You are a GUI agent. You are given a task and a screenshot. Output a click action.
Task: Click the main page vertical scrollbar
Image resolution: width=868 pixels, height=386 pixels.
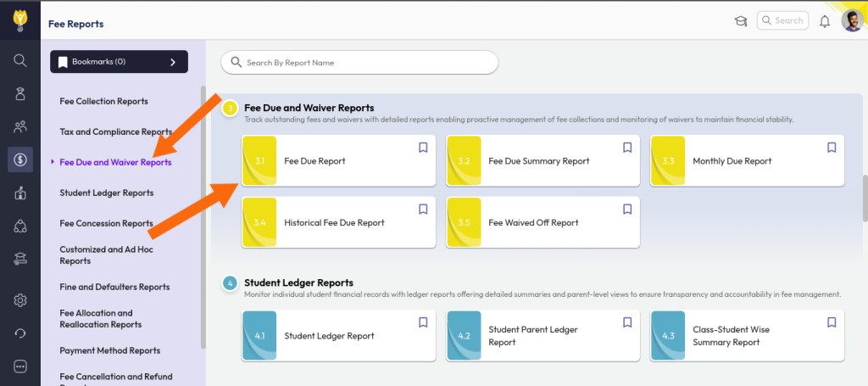[864, 199]
